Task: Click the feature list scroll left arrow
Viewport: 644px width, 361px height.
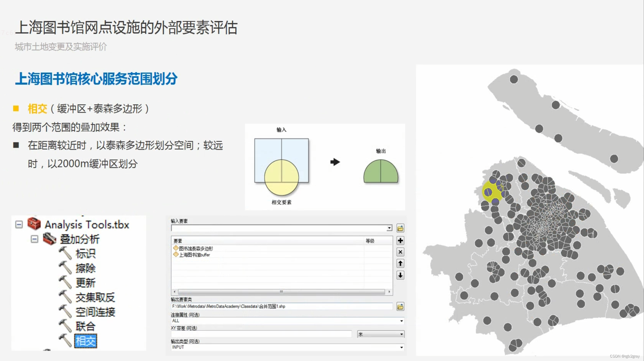Action: (175, 292)
